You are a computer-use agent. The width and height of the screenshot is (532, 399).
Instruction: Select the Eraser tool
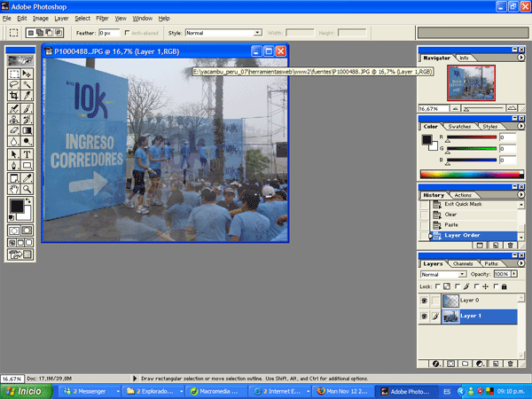click(x=14, y=130)
